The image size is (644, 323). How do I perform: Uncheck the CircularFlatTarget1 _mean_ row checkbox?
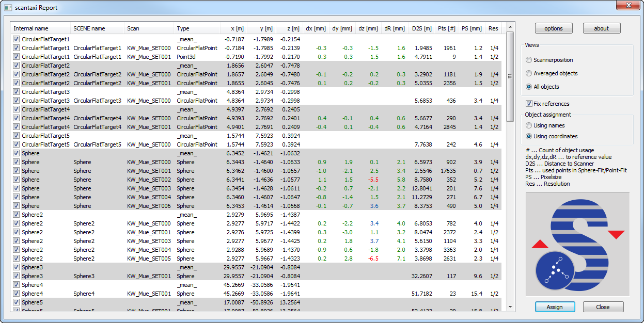point(17,39)
